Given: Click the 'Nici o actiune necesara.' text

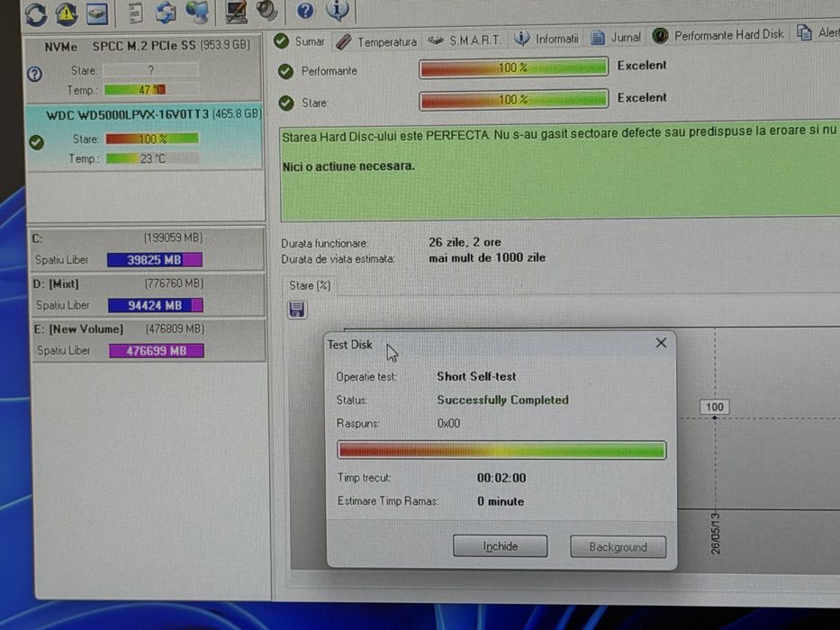Looking at the screenshot, I should (x=348, y=166).
